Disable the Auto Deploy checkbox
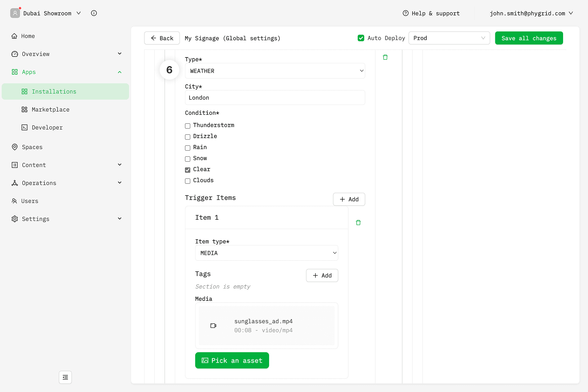The width and height of the screenshot is (588, 392). click(x=361, y=38)
